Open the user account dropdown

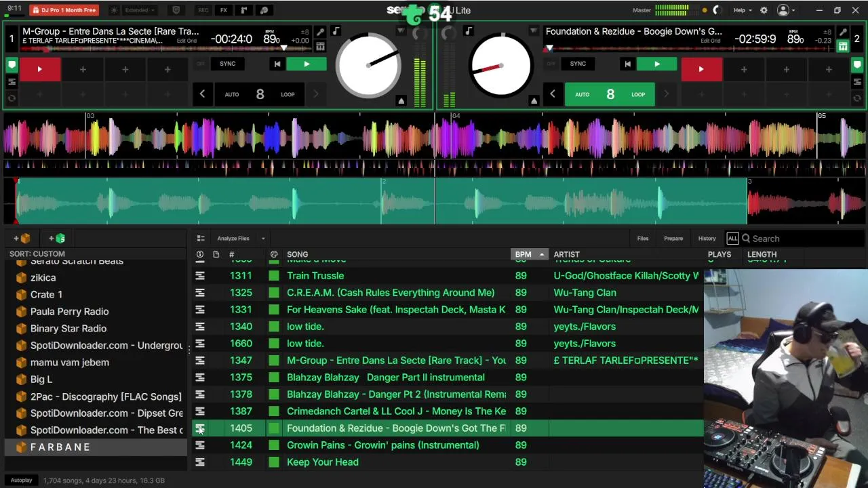coord(786,10)
